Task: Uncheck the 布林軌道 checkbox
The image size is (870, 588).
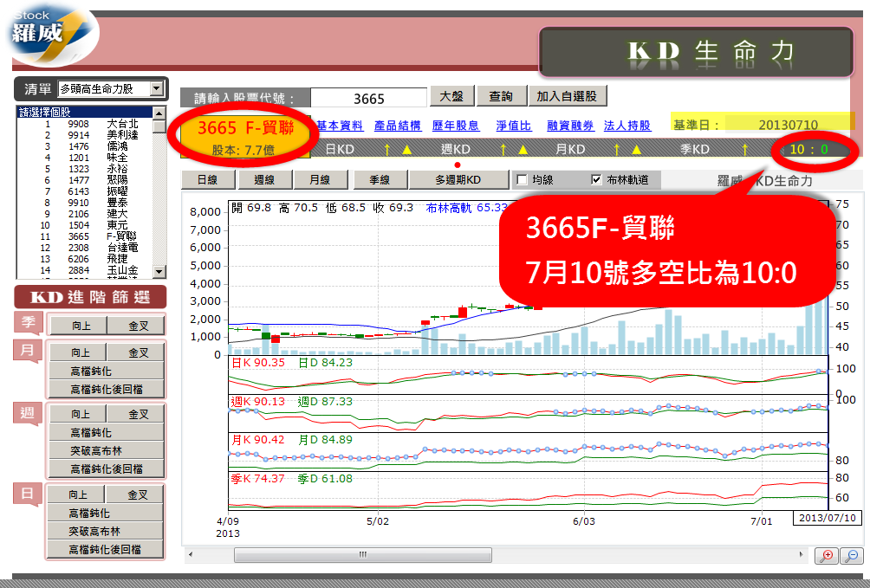Action: [596, 180]
